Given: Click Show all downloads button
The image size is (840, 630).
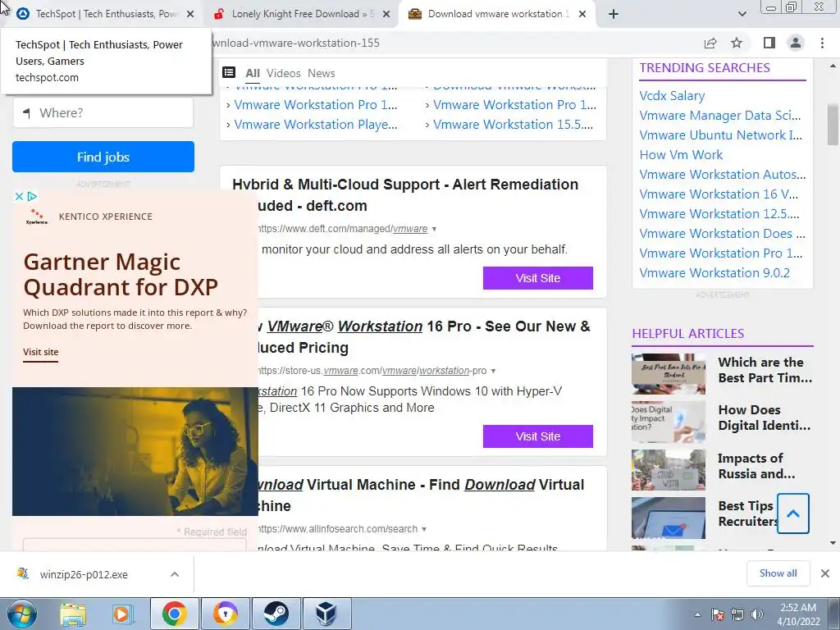Looking at the screenshot, I should [x=778, y=573].
